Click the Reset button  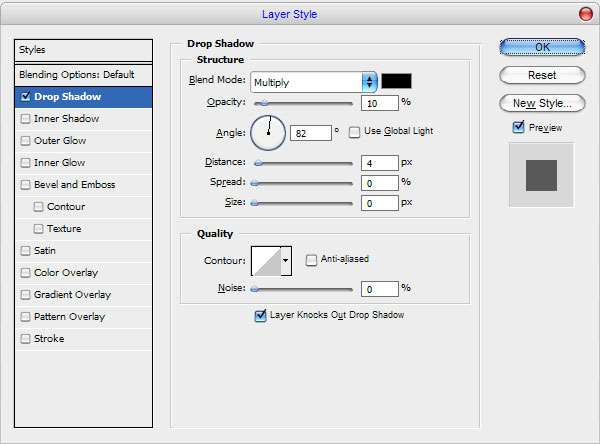click(541, 75)
